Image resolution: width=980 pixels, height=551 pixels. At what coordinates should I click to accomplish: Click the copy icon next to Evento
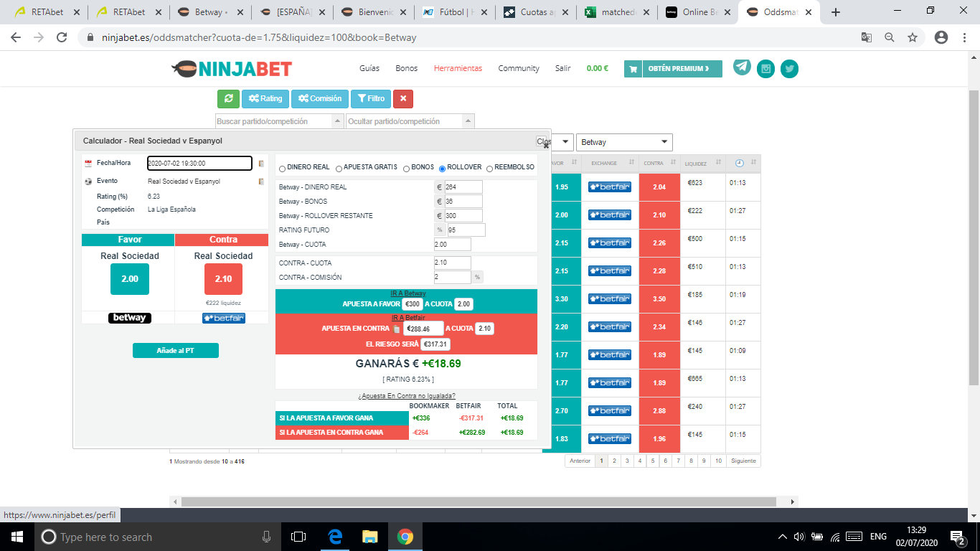pyautogui.click(x=261, y=182)
